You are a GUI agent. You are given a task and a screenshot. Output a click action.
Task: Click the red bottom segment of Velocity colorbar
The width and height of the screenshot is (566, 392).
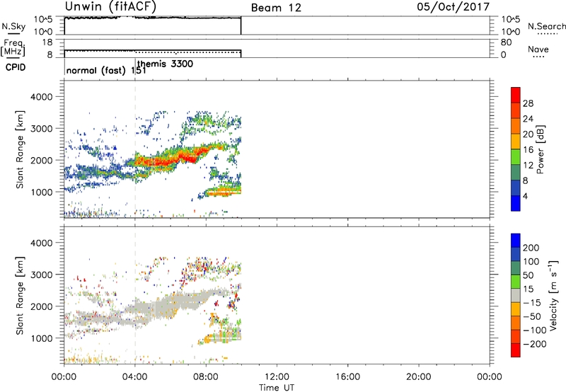(x=516, y=350)
